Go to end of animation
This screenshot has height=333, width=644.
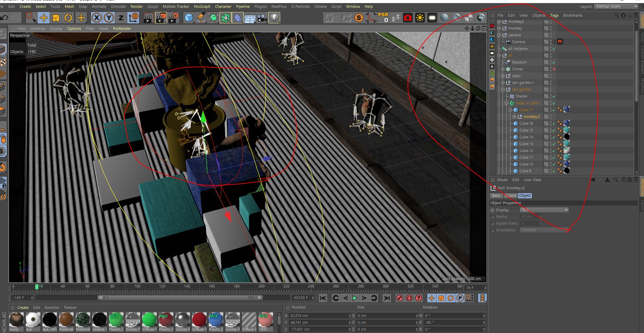pos(386,298)
